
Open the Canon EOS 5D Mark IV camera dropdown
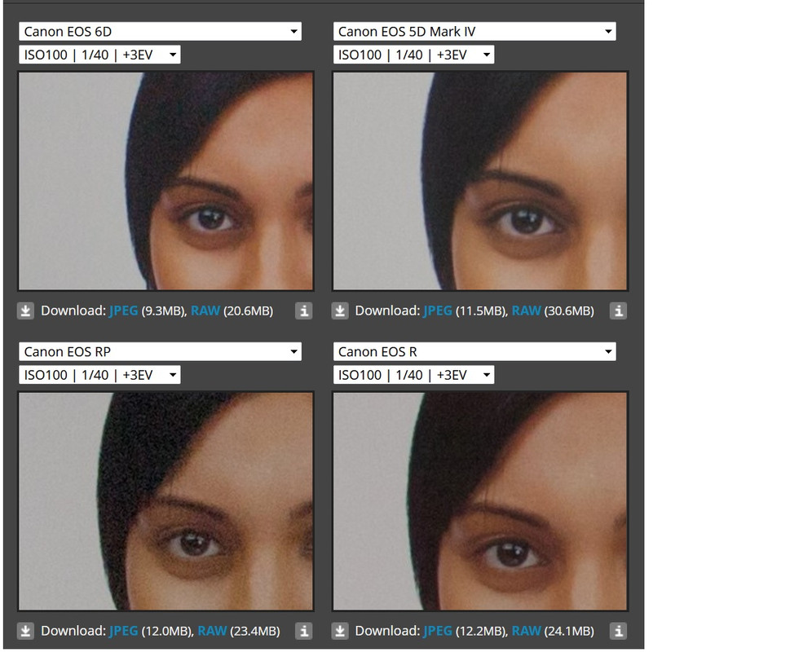[474, 32]
